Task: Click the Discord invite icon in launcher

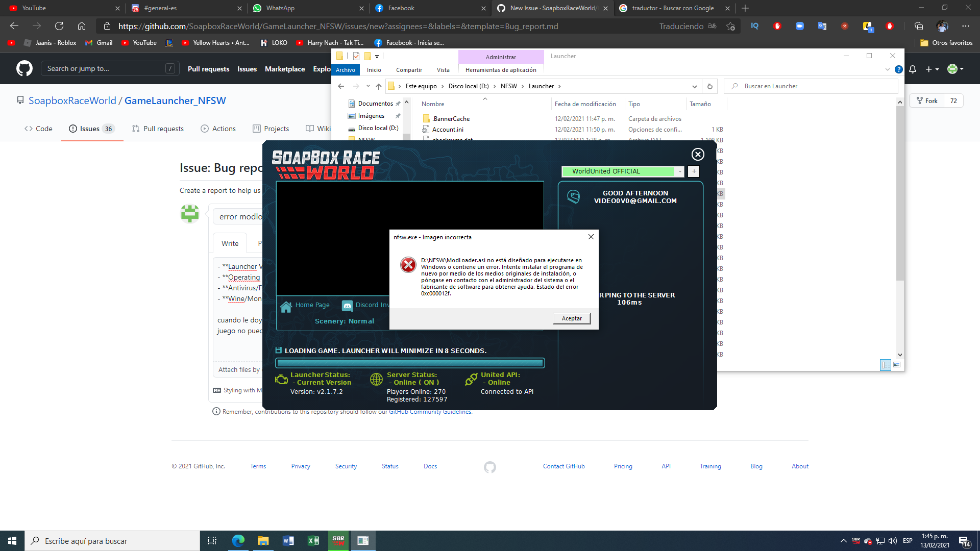Action: (x=347, y=306)
